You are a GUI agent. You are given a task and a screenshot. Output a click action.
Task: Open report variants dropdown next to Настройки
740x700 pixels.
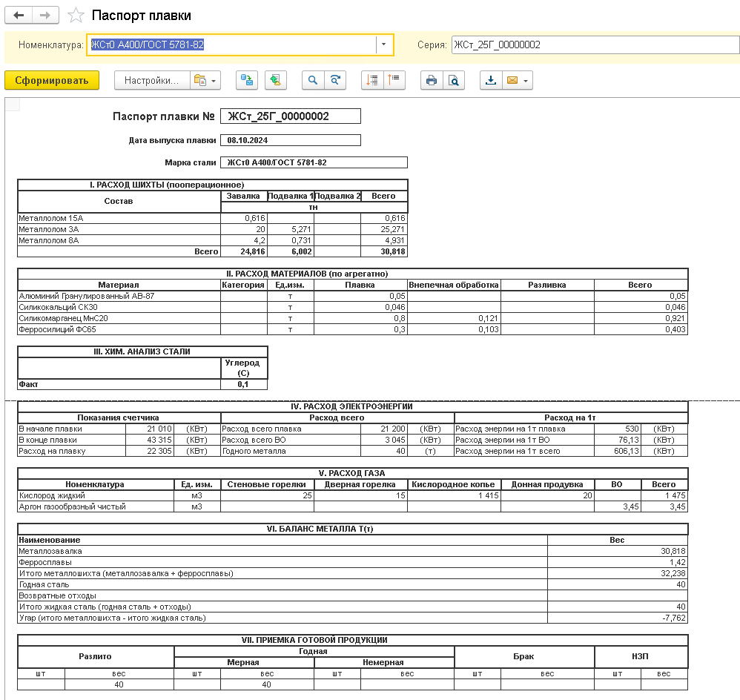[205, 81]
